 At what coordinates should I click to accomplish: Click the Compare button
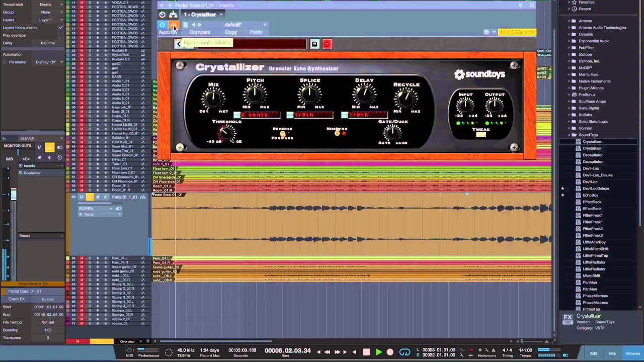tap(200, 32)
